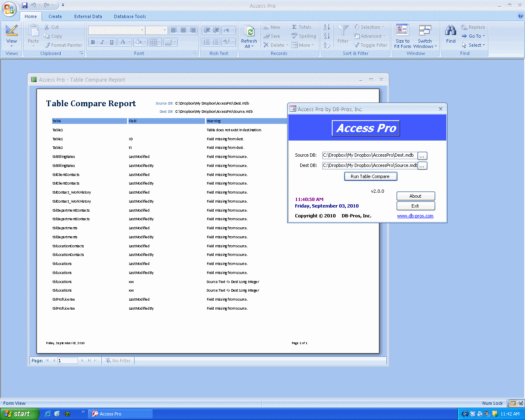Click the Source DB path field
This screenshot has height=420, width=525.
tap(370, 155)
